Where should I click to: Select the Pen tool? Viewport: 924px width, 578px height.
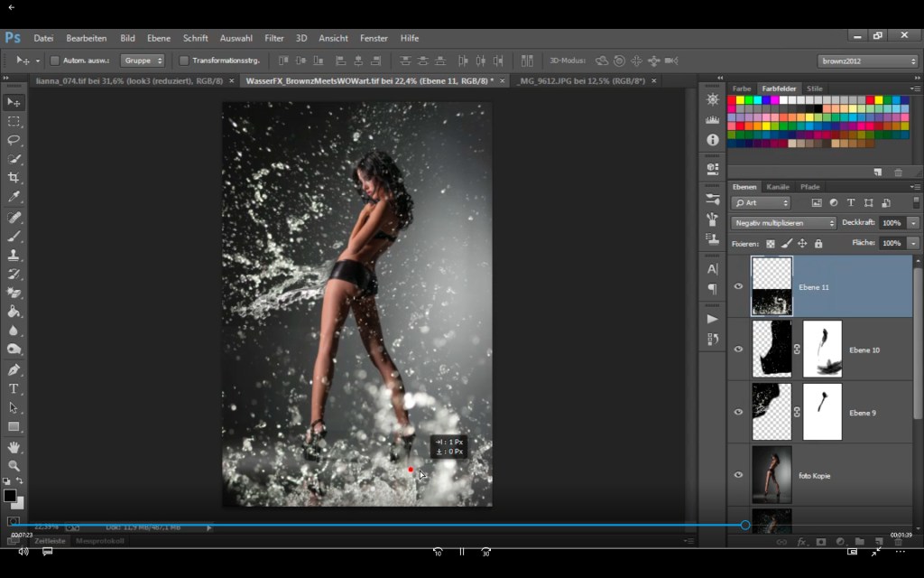click(x=14, y=369)
